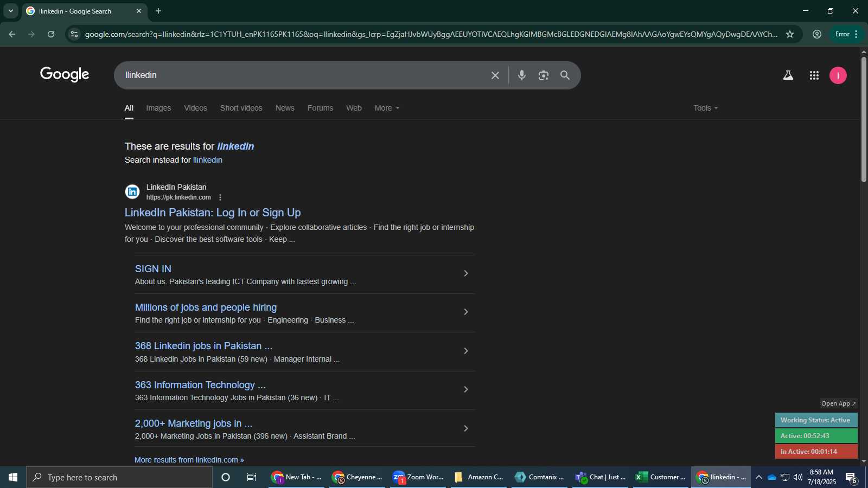Image resolution: width=868 pixels, height=488 pixels.
Task: Click the taskbar Type here to search box
Action: pyautogui.click(x=119, y=477)
